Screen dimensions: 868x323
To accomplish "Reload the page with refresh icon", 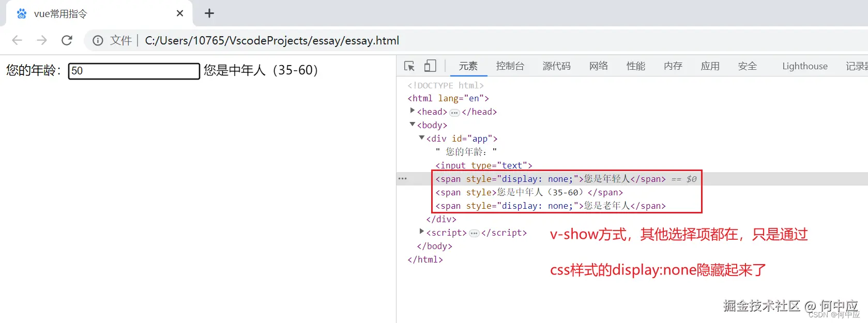I will [67, 40].
